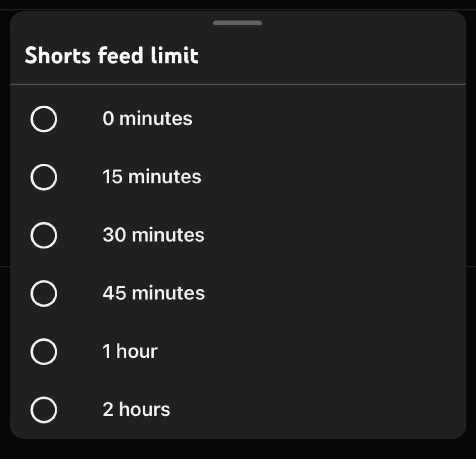The width and height of the screenshot is (476, 459).
Task: Click the "1 hour" option text
Action: [130, 351]
